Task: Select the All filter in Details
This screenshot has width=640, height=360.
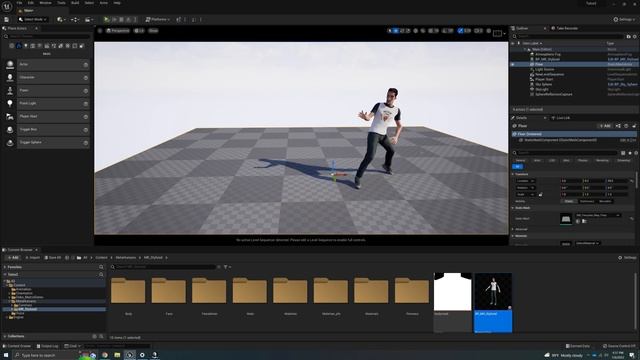Action: coord(517,167)
